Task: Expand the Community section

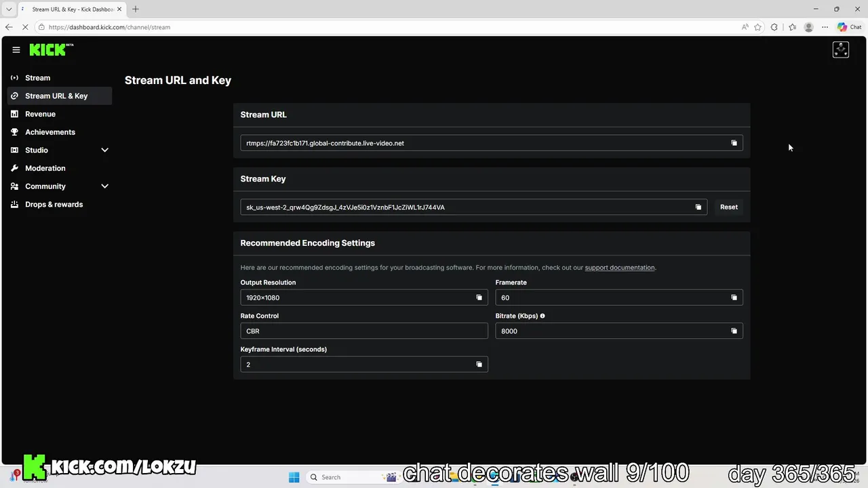Action: (105, 186)
